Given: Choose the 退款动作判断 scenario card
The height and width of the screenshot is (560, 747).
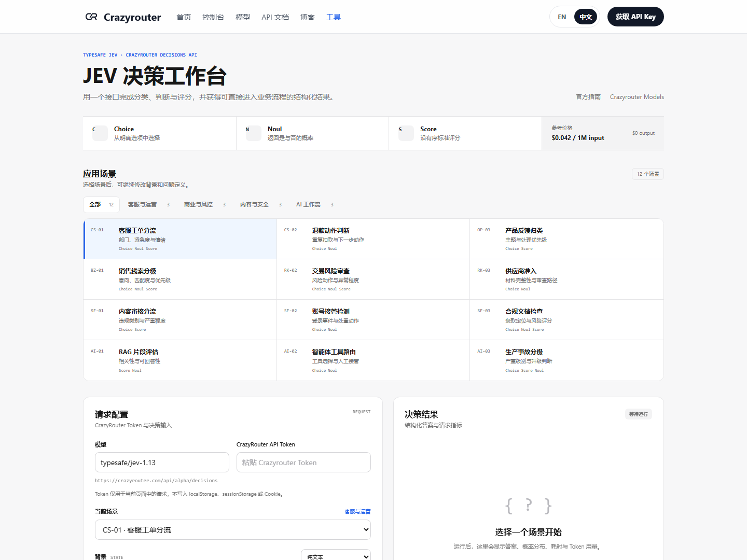Looking at the screenshot, I should pos(373,239).
